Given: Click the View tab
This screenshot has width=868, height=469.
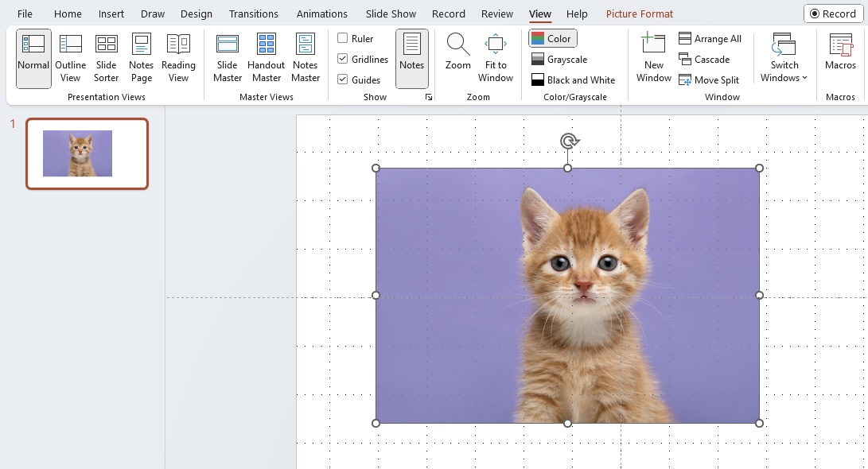Looking at the screenshot, I should click(x=539, y=14).
